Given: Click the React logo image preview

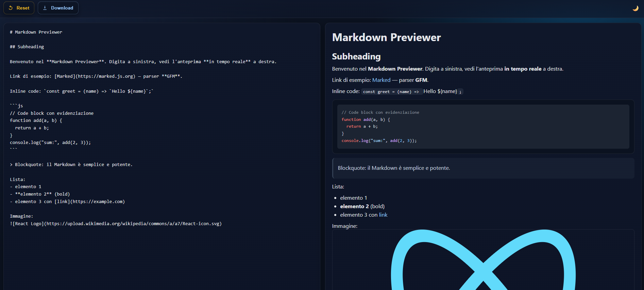Looking at the screenshot, I should (x=483, y=260).
